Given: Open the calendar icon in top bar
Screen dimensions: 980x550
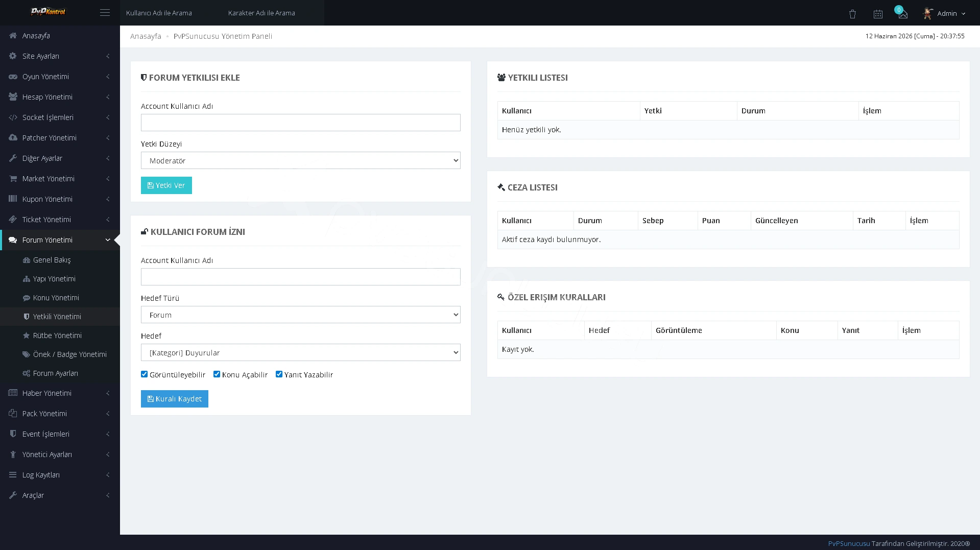Looking at the screenshot, I should tap(878, 14).
